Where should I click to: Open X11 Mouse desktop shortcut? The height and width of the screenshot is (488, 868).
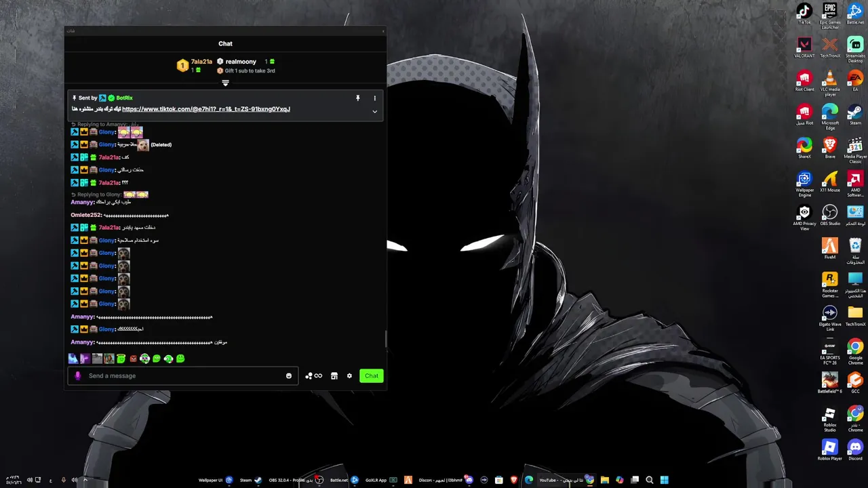[830, 182]
